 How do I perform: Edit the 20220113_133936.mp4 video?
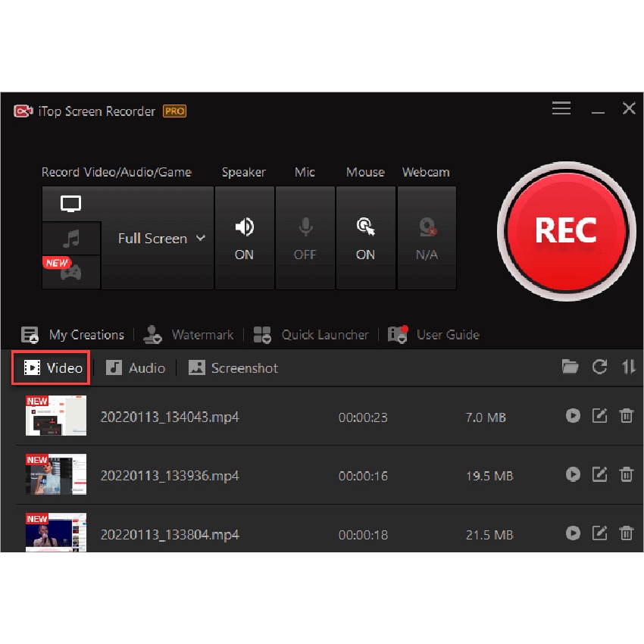(x=599, y=474)
